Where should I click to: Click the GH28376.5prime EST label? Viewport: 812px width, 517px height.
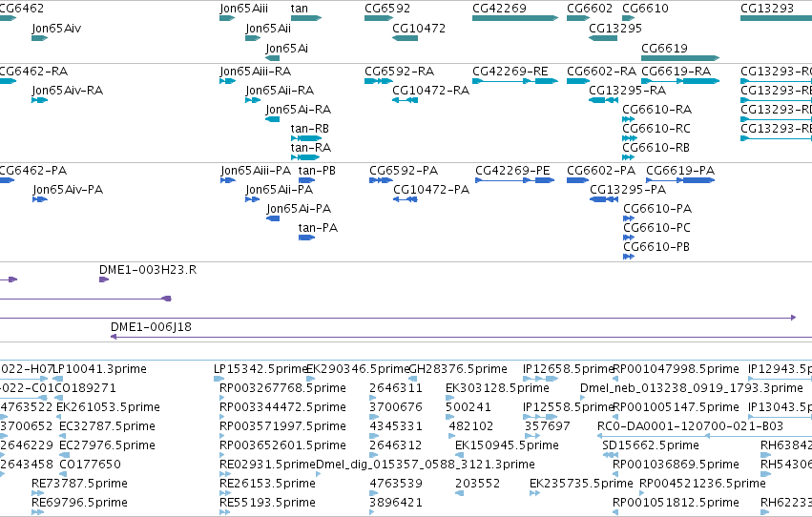coord(458,369)
